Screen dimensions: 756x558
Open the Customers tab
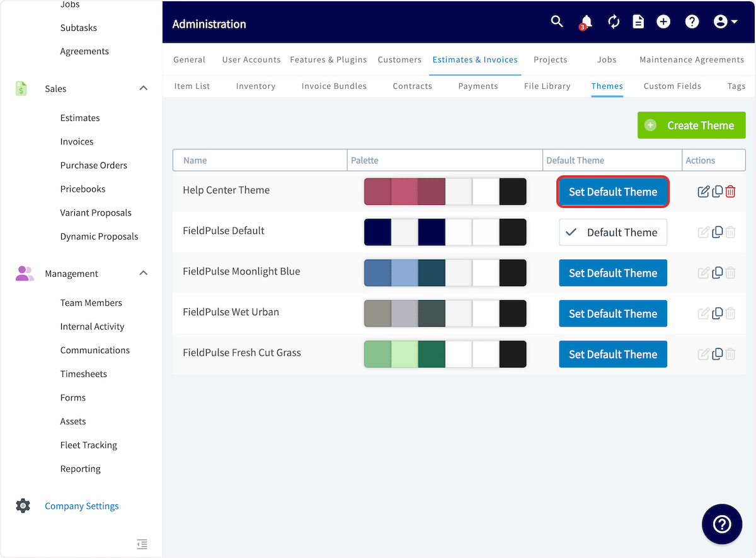[399, 59]
